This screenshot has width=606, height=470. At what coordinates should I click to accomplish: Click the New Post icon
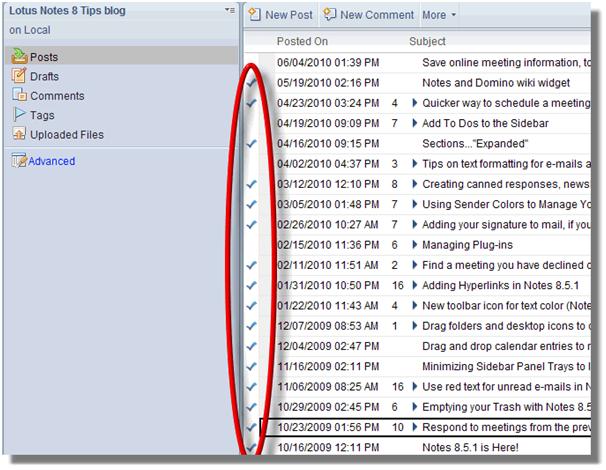pos(254,14)
